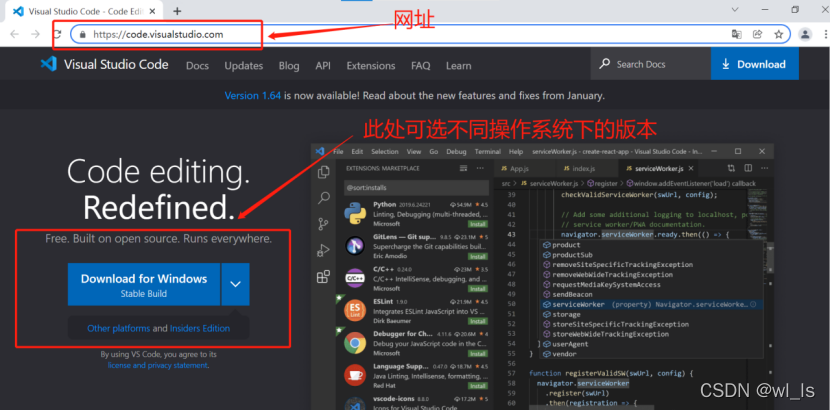
Task: Open the Docs nav item
Action: tap(197, 66)
